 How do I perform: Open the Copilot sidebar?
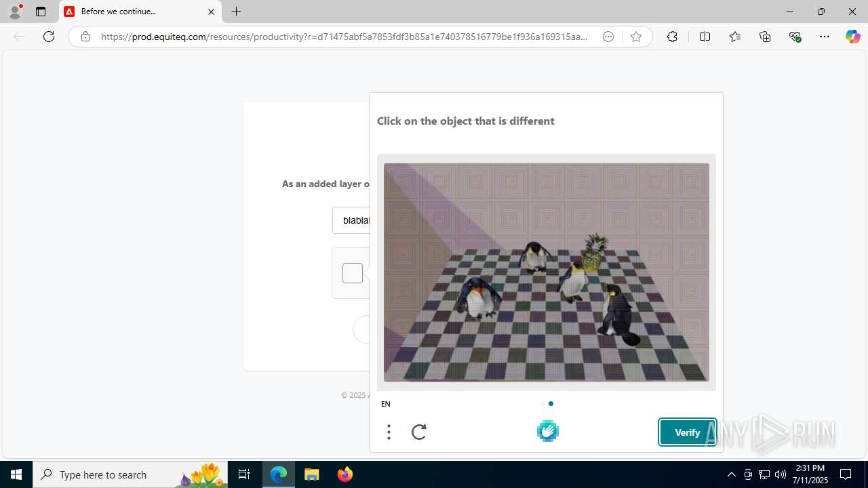[x=853, y=37]
